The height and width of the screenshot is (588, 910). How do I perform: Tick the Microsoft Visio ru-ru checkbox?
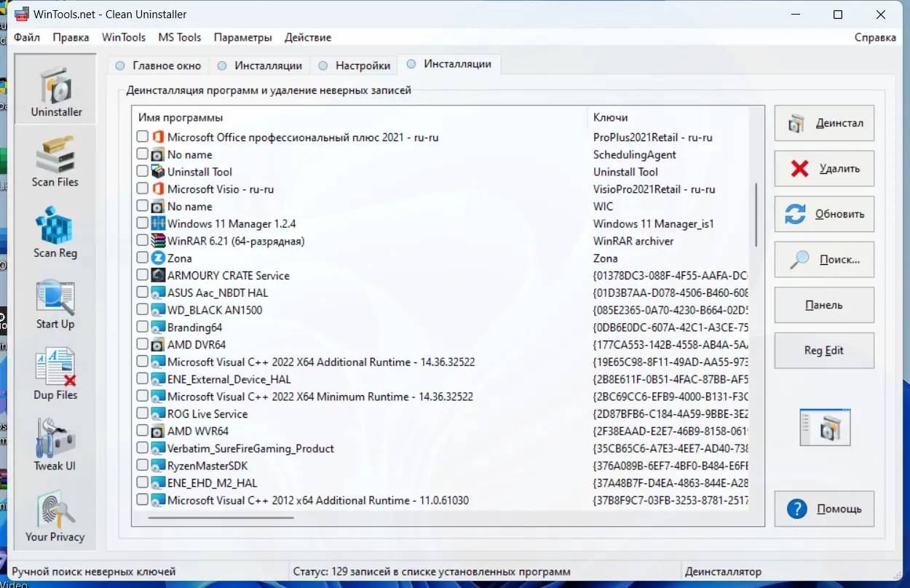coord(143,189)
